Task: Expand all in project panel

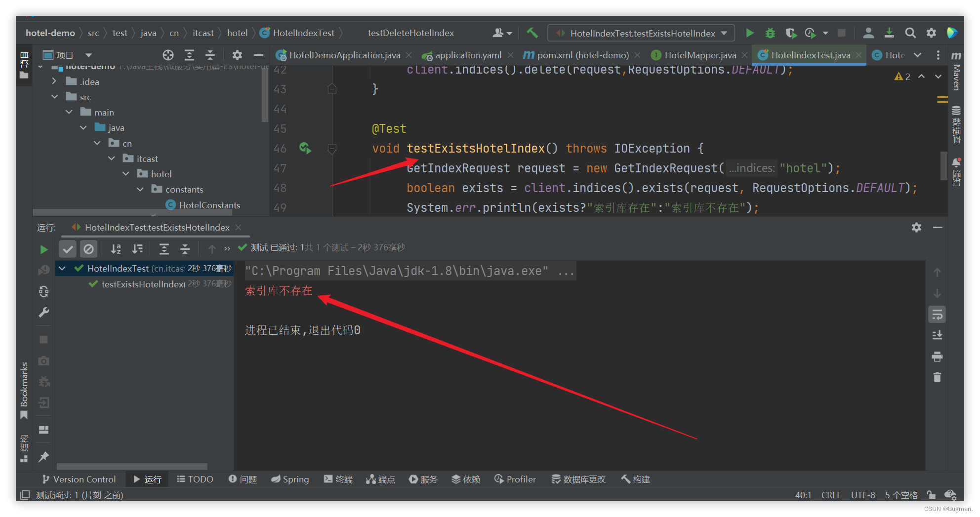Action: (189, 55)
